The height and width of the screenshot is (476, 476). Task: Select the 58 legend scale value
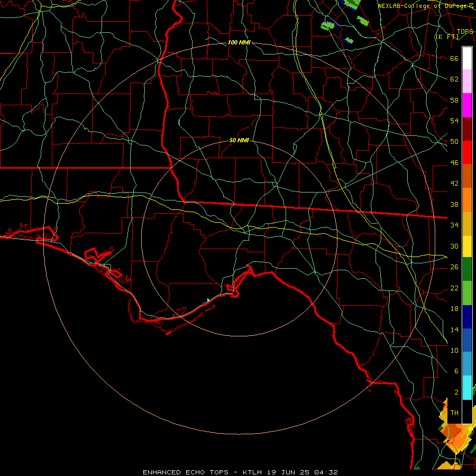click(454, 100)
